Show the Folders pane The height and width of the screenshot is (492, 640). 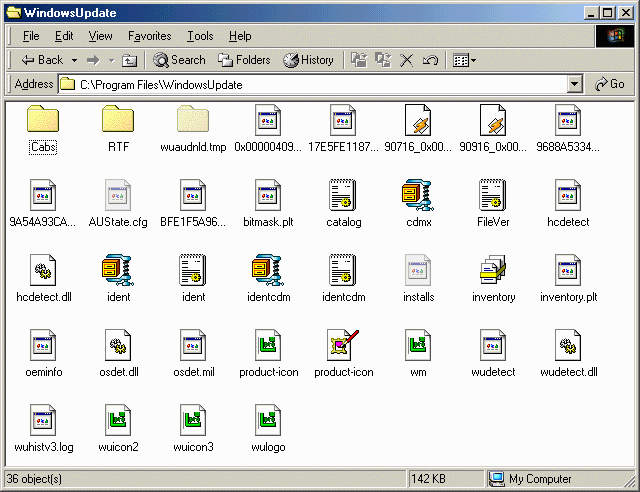click(244, 60)
